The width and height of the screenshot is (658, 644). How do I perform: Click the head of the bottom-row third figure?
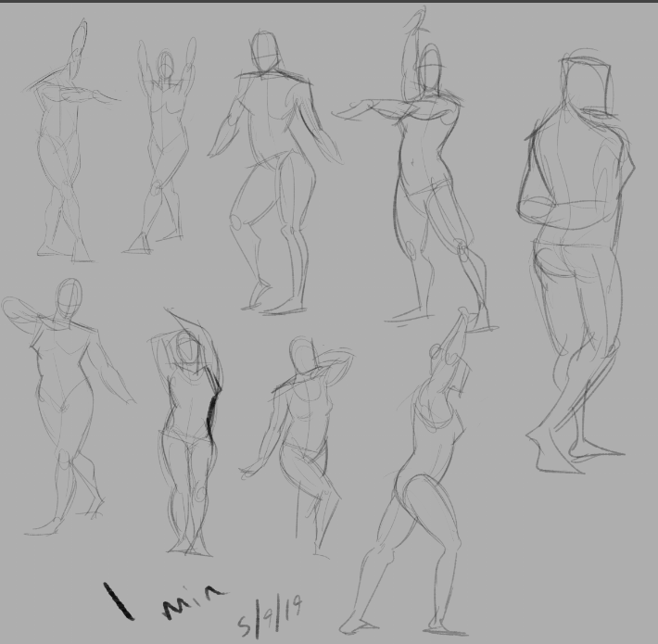click(302, 353)
